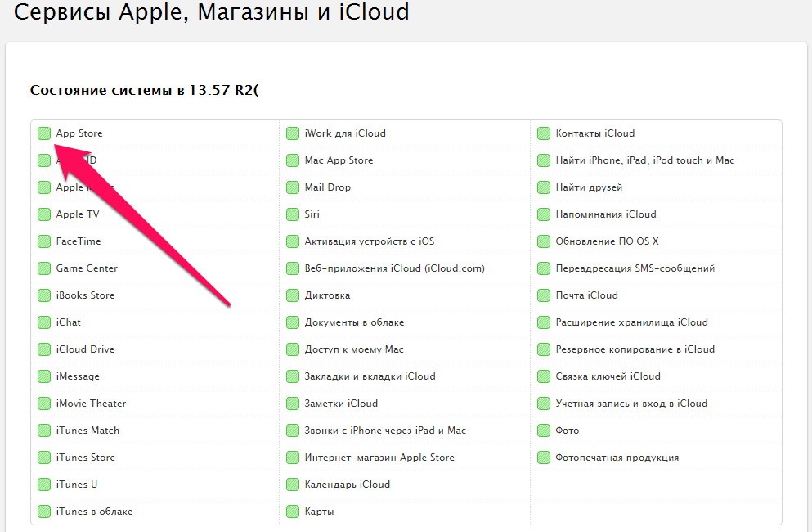The image size is (812, 532).
Task: Click the status icon for Контакты iCloud
Action: 543,133
